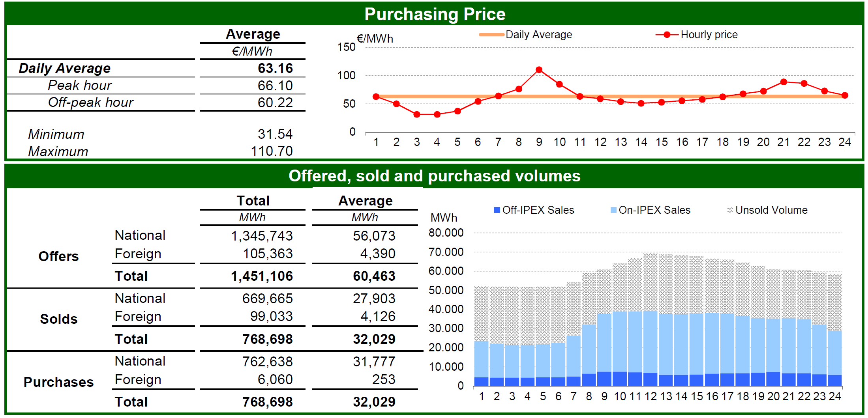The image size is (868, 418).
Task: Click the Solds National average 27,903
Action: tap(374, 299)
